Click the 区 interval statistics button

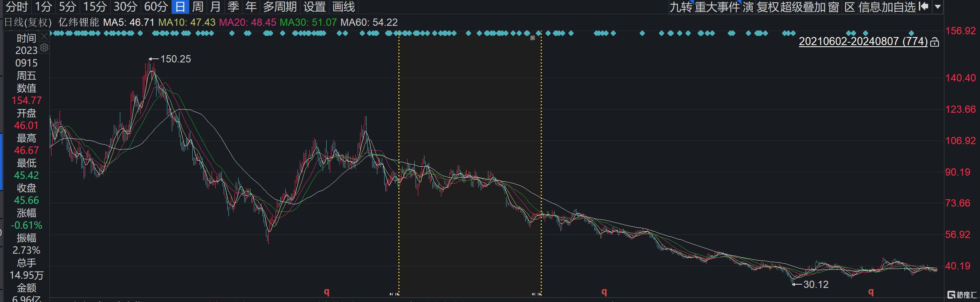tap(849, 7)
